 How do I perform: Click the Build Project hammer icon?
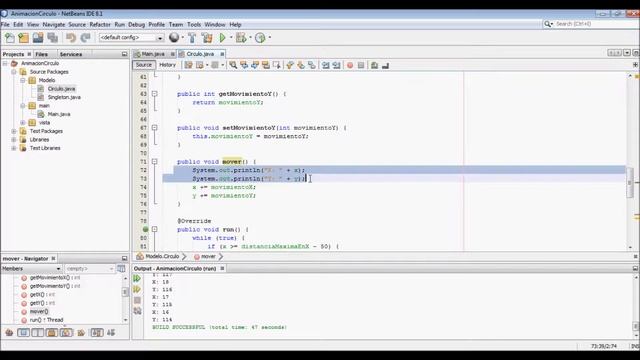192,38
